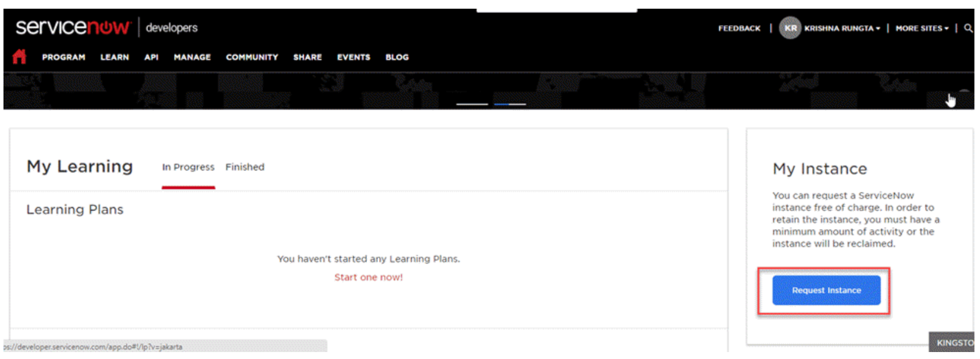Open the search magnifier icon
The width and height of the screenshot is (980, 359).
(x=968, y=28)
